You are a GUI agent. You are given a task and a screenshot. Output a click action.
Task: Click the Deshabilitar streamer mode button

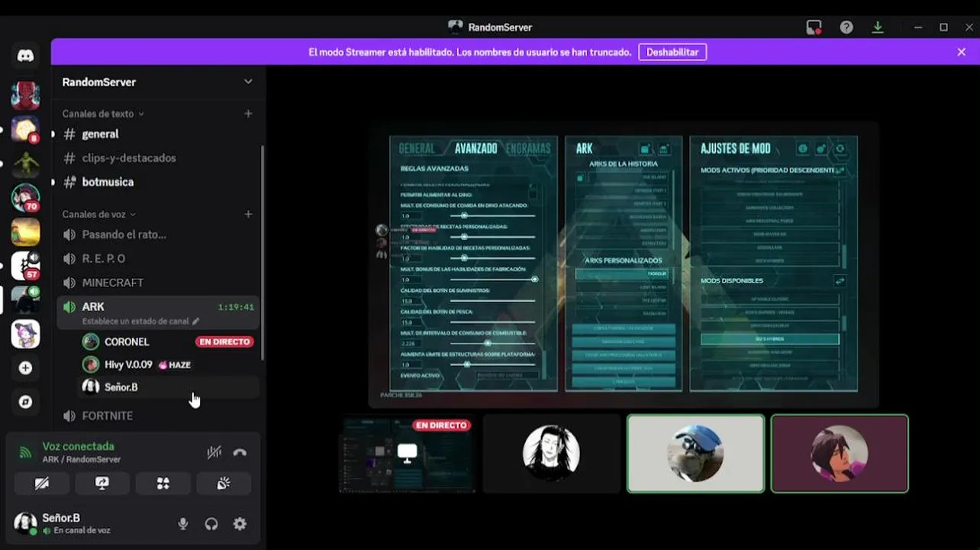point(672,52)
